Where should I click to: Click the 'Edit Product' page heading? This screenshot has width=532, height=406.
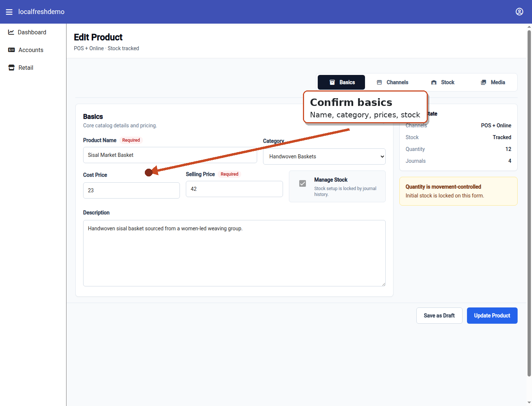pos(98,37)
